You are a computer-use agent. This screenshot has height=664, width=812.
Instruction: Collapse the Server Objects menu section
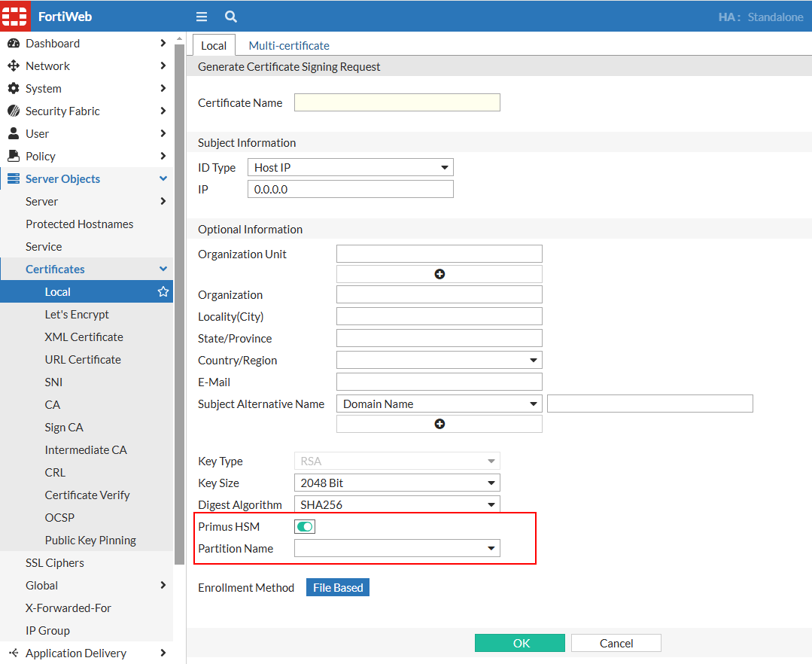coord(163,179)
